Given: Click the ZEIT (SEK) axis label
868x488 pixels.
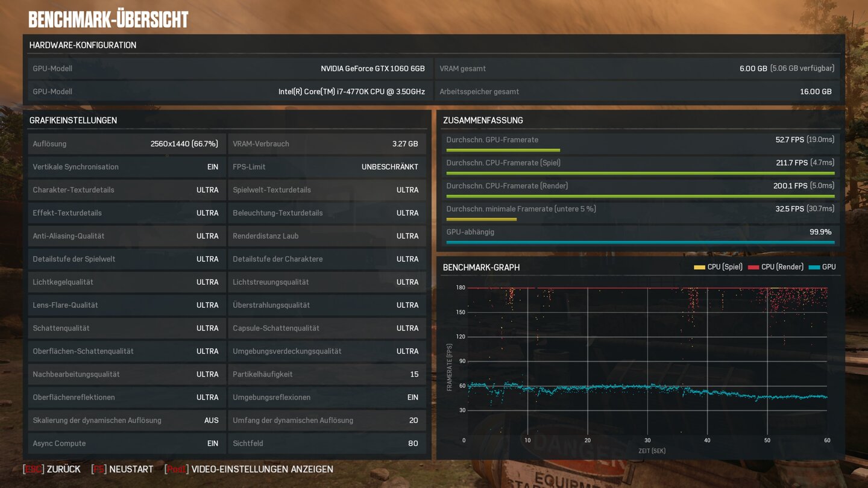Looking at the screenshot, I should [x=651, y=451].
